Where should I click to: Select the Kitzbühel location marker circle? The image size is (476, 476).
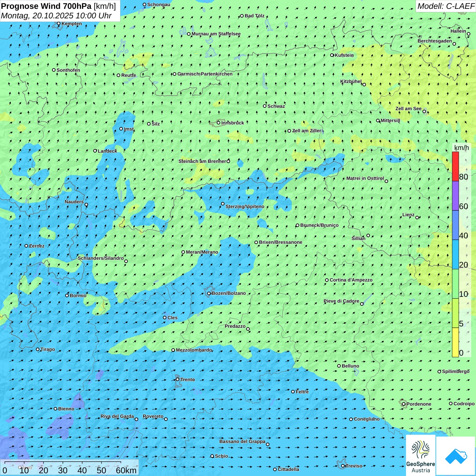364,84
